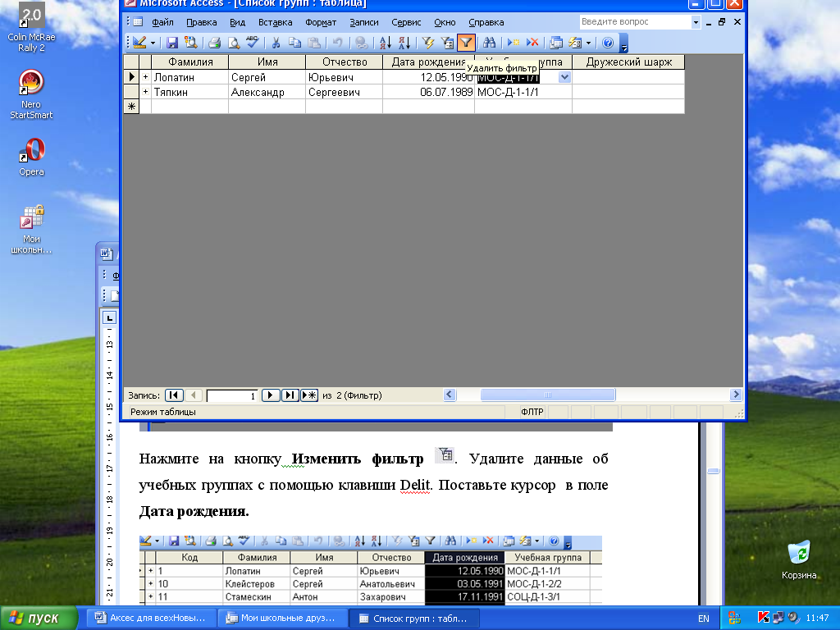
Task: Run the Spelling check ABC icon
Action: 253,43
